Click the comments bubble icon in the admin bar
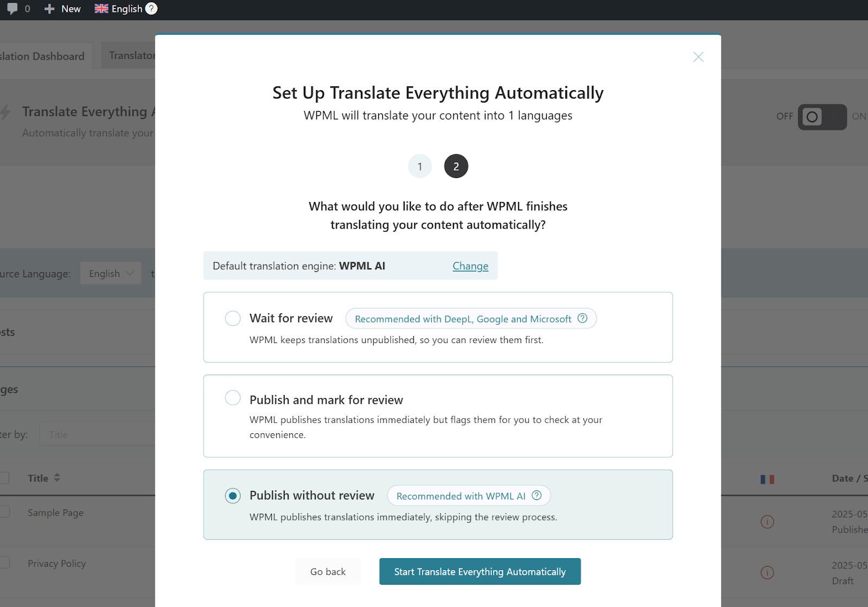868x607 pixels. (x=12, y=9)
